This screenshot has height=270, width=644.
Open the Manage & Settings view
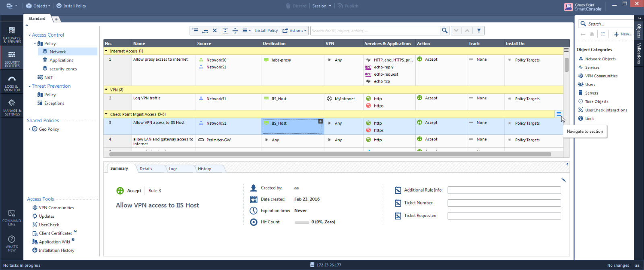click(12, 107)
